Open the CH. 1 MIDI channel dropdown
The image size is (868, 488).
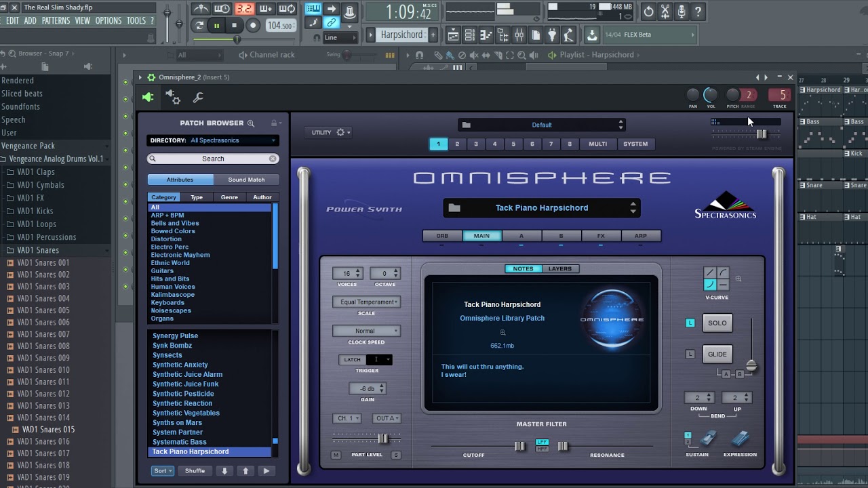click(347, 418)
